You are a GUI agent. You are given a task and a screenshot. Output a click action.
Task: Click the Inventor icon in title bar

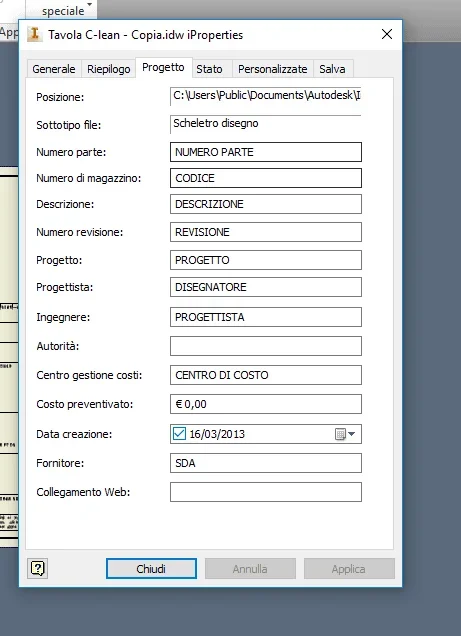[x=34, y=34]
